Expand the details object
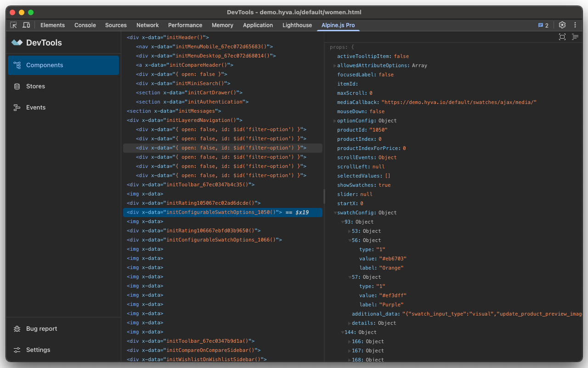This screenshot has height=368, width=588. pos(350,323)
